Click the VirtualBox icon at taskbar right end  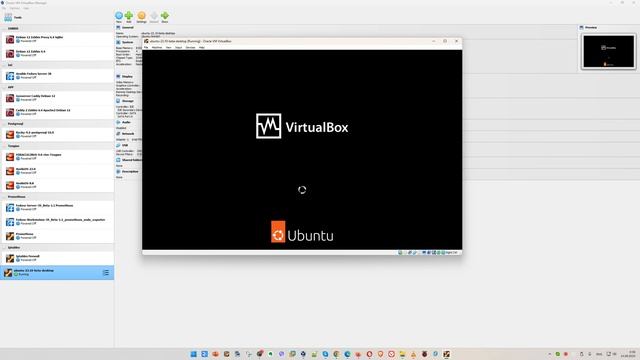click(447, 354)
